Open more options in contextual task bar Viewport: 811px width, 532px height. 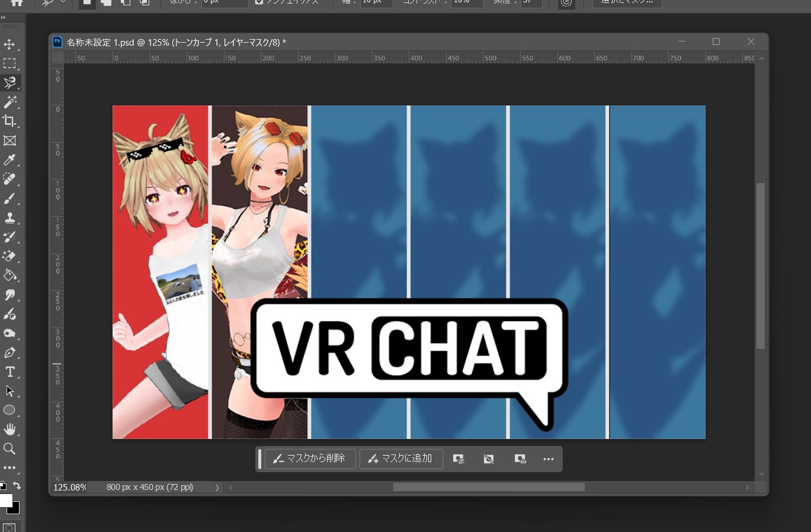point(549,459)
